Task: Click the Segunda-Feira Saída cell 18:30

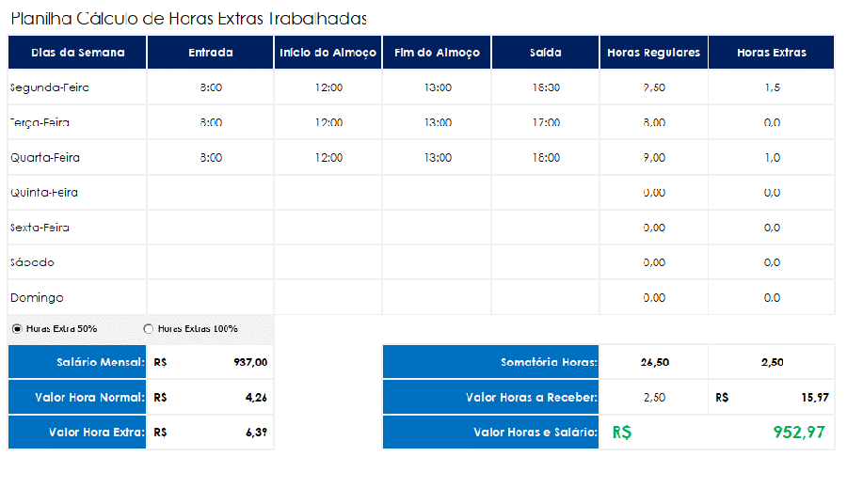Action: tap(546, 87)
